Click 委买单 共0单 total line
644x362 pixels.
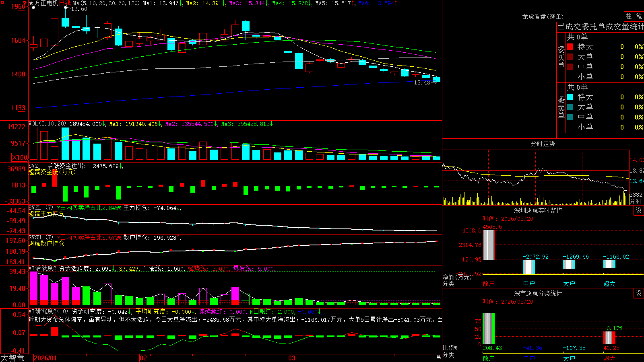coord(578,37)
